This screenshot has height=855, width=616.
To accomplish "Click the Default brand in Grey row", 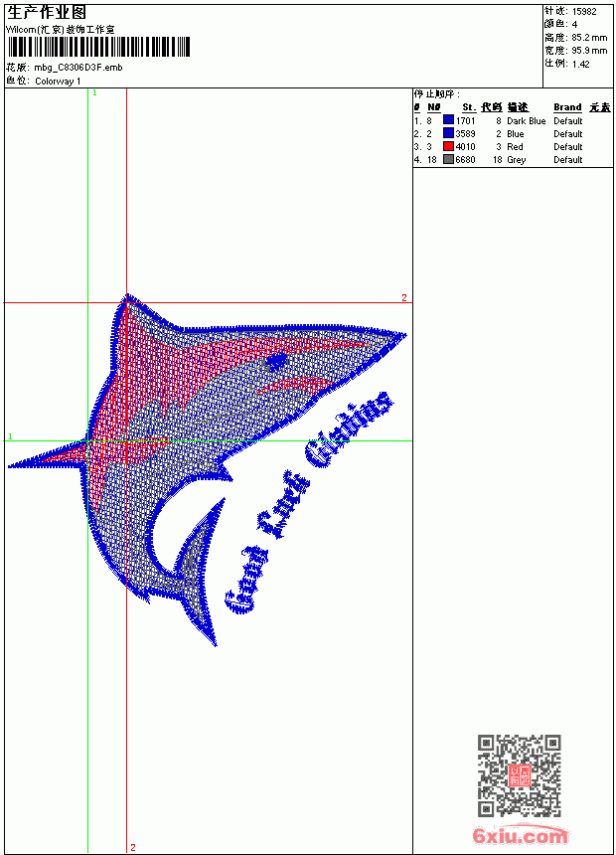I will tap(568, 160).
